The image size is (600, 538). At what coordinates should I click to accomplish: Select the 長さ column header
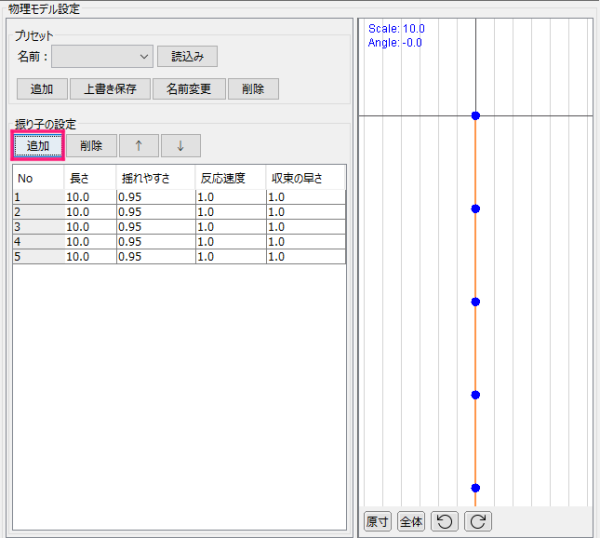(90, 178)
